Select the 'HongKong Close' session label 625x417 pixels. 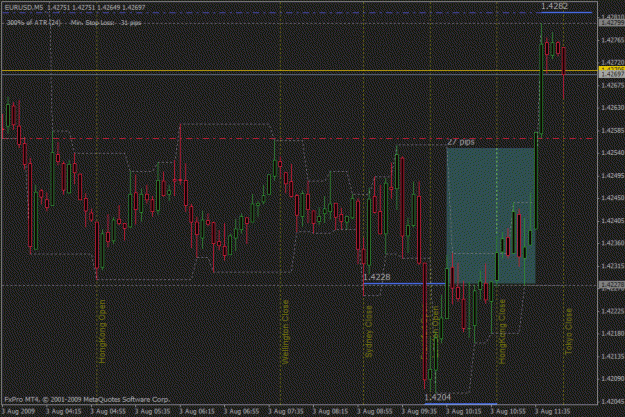502,331
